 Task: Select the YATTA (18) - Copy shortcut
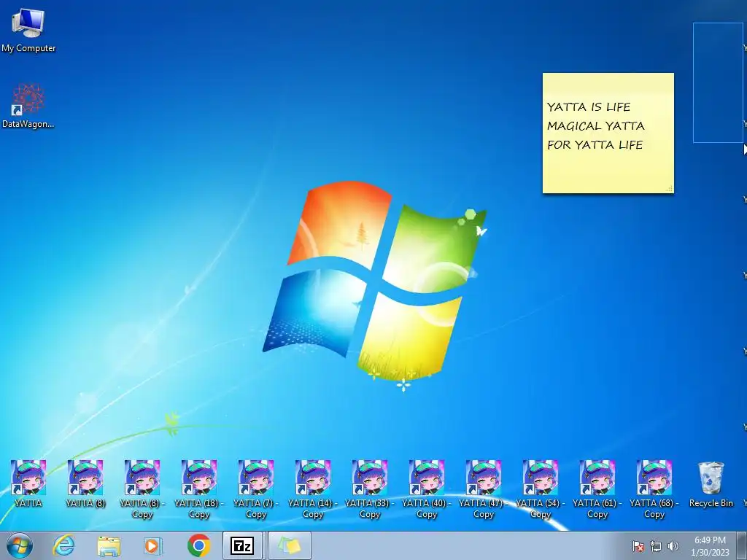[x=199, y=489]
